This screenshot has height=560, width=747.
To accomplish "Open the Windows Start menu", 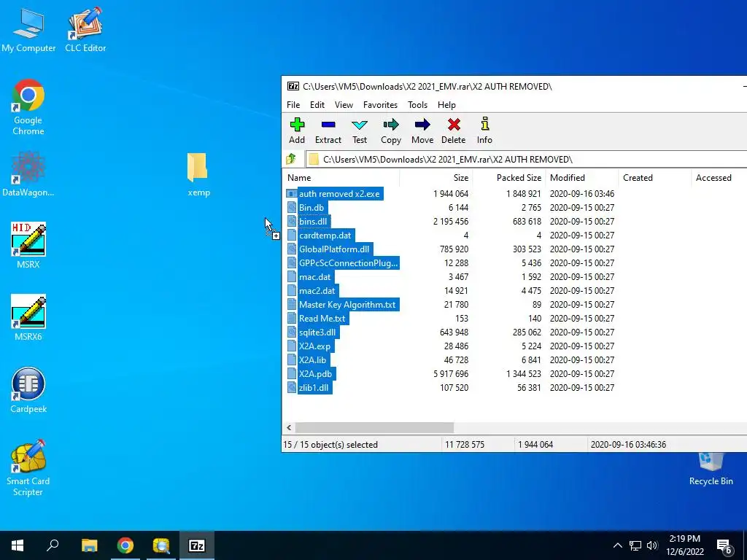I will (18, 545).
